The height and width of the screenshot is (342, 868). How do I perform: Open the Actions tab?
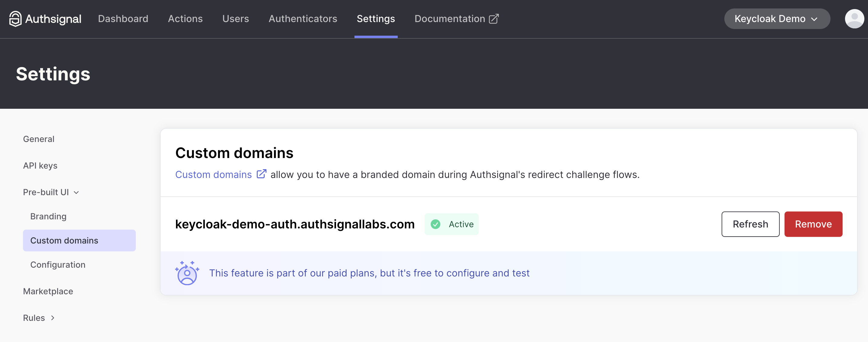(185, 19)
